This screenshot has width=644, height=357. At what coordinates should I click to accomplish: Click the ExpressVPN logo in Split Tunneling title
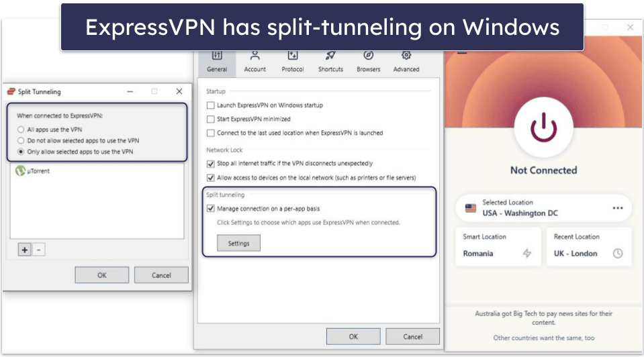[x=11, y=91]
